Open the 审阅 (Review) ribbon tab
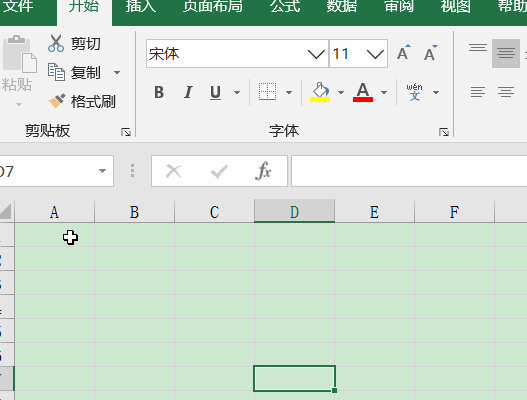Viewport: 527px width, 400px height. (x=399, y=6)
